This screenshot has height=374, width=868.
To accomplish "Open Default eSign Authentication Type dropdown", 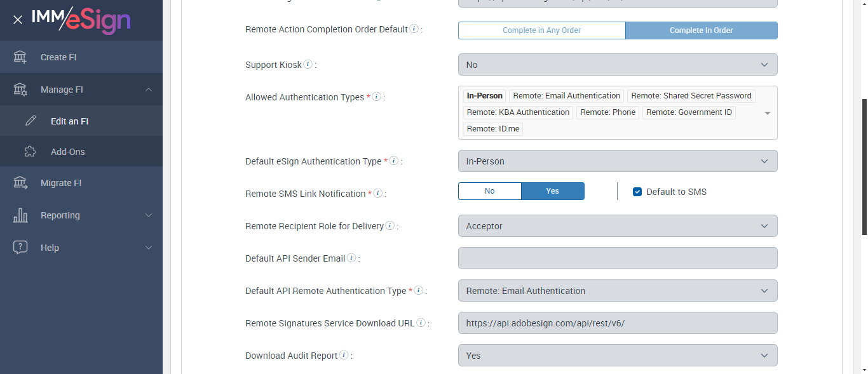I will [617, 161].
